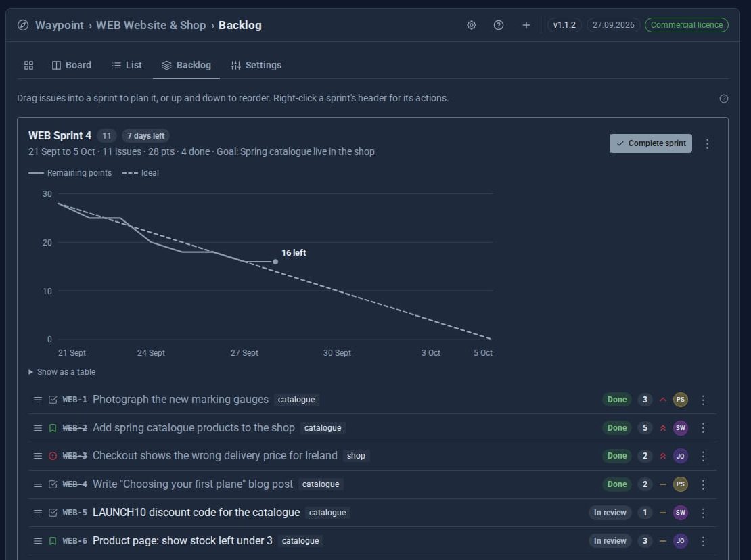Click the issue count badge 11
Viewport: 751px width, 560px height.
point(107,136)
